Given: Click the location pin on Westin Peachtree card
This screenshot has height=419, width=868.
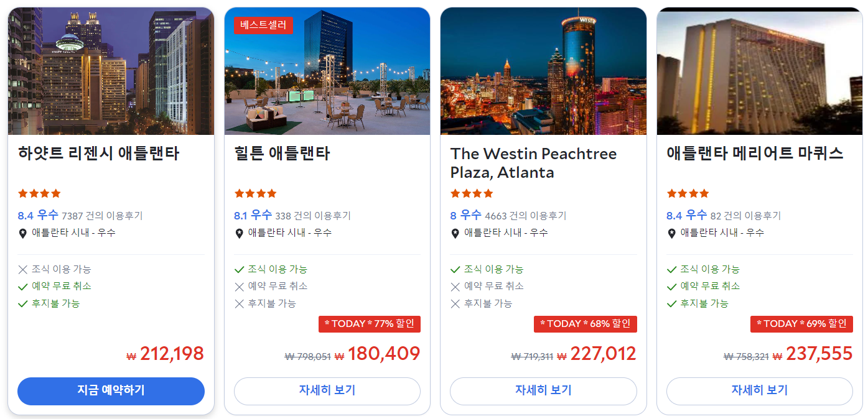Looking at the screenshot, I should coord(455,234).
